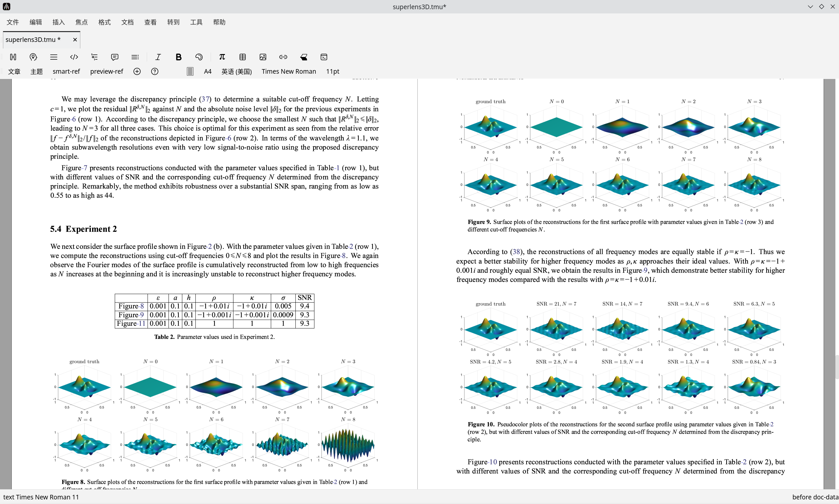Insert a table using the grid icon

[x=242, y=57]
